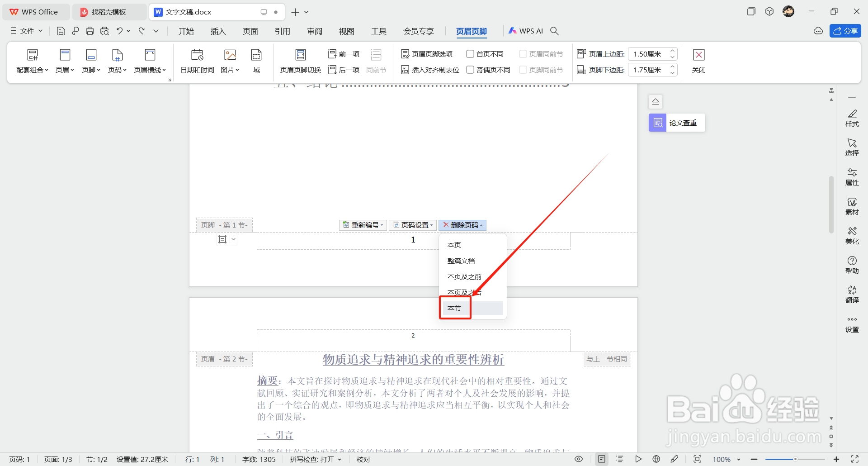Switch to the 插入 ribbon tab
The width and height of the screenshot is (868, 466).
pos(218,31)
